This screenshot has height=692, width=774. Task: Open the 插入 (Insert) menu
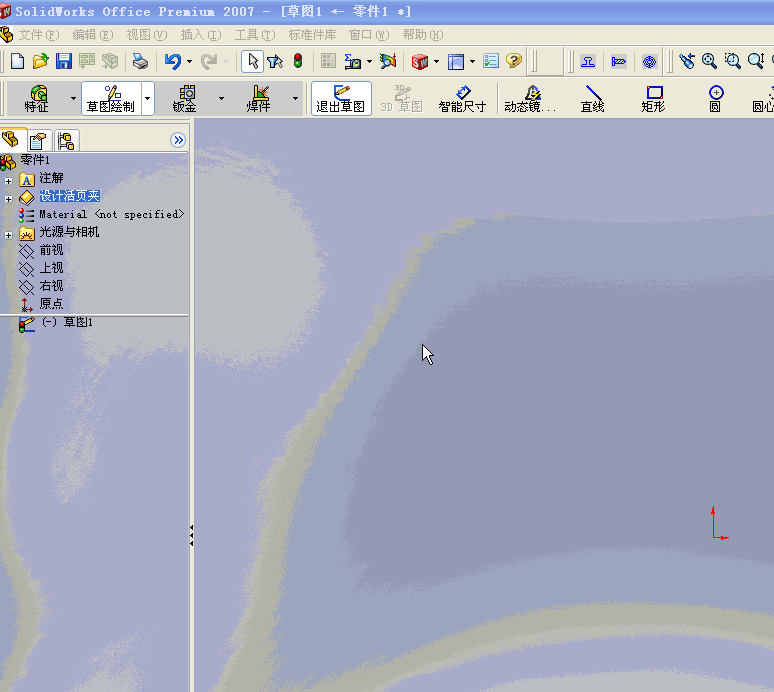pyautogui.click(x=201, y=35)
